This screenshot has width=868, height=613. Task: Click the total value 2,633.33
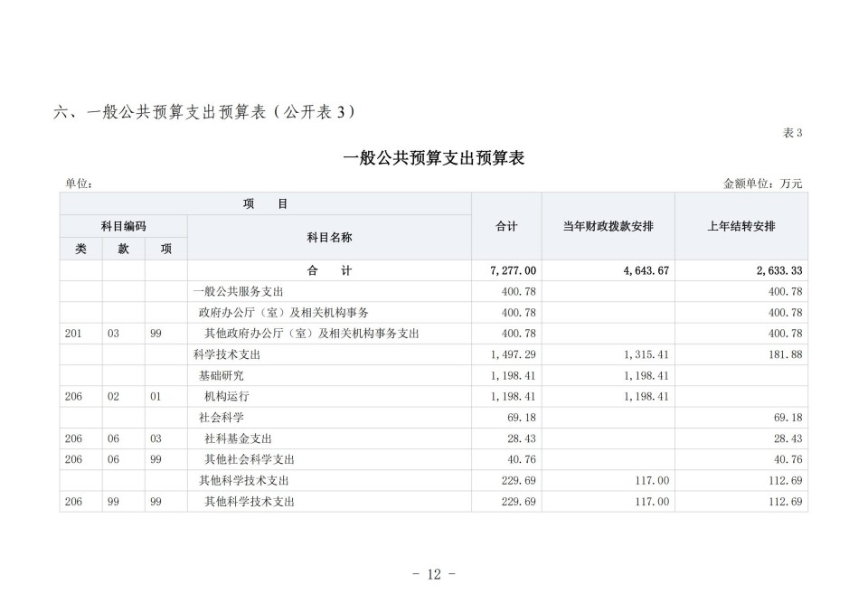pyautogui.click(x=779, y=270)
